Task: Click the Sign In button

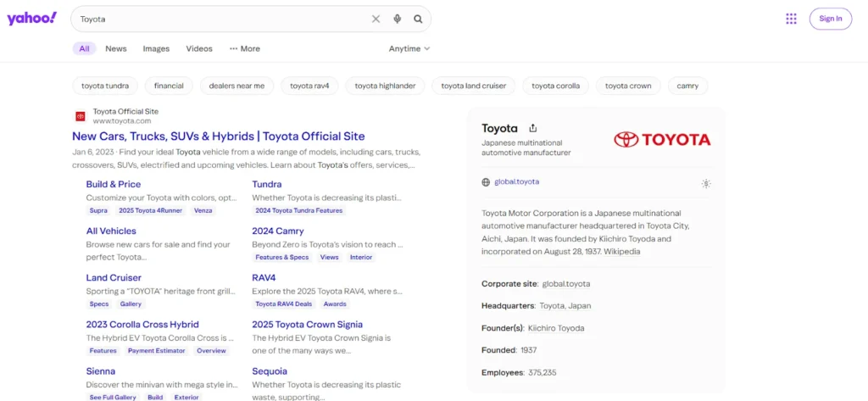Action: (x=830, y=19)
